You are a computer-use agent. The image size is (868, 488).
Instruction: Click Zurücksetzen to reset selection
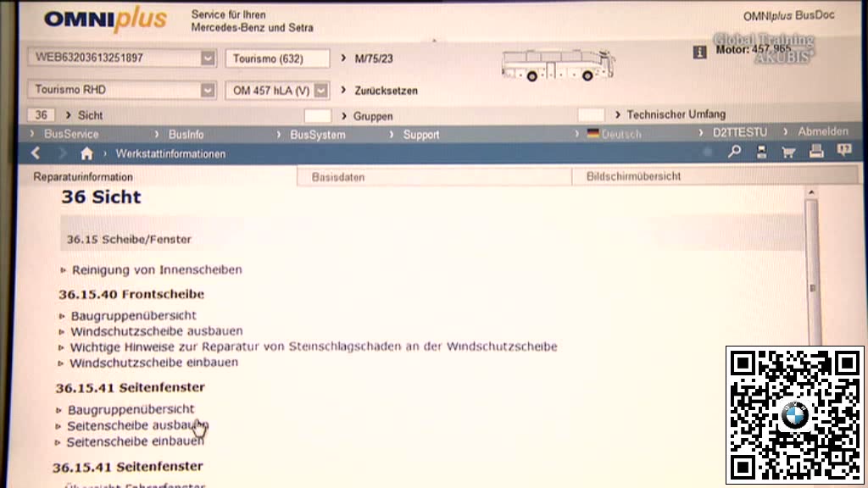[386, 91]
